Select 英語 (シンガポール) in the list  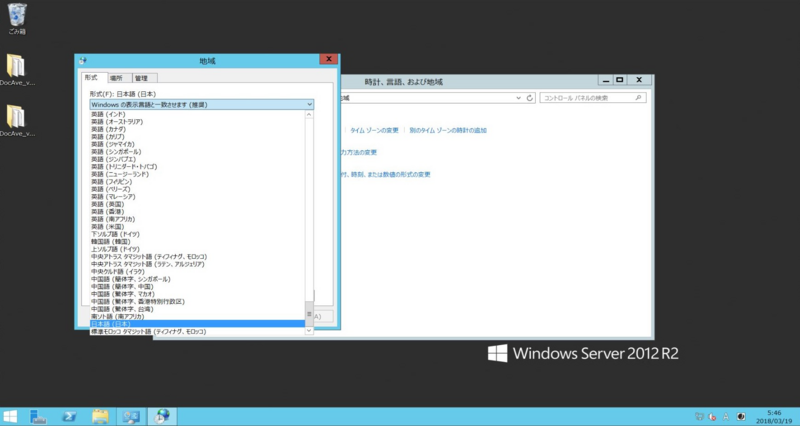(x=197, y=152)
